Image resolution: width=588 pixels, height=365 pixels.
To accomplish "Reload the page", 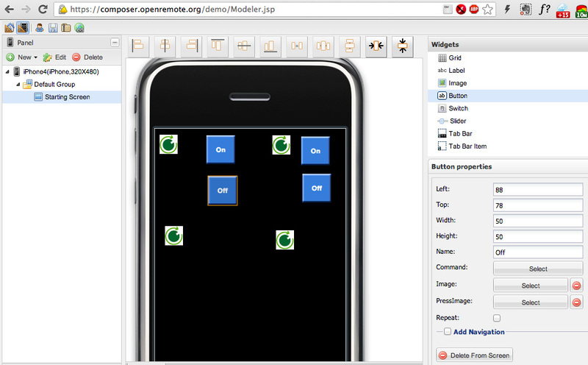I will pyautogui.click(x=43, y=9).
